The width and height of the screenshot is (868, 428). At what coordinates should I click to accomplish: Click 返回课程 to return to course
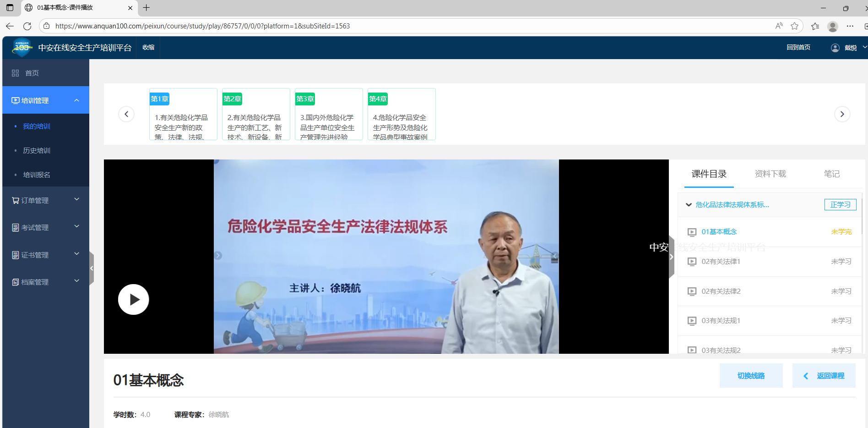[824, 376]
